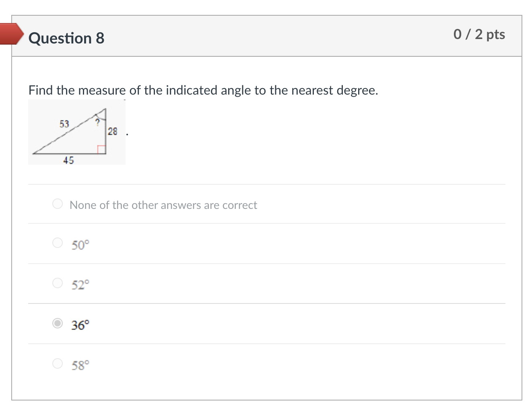Click the 36° answer text label
This screenshot has height=417, width=532.
(80, 325)
